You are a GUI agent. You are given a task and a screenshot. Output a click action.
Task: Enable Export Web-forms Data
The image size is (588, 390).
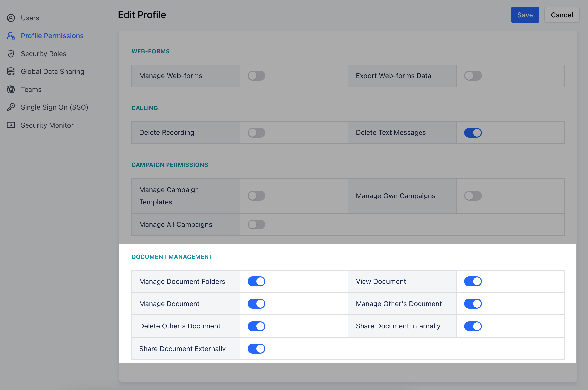[x=473, y=76]
